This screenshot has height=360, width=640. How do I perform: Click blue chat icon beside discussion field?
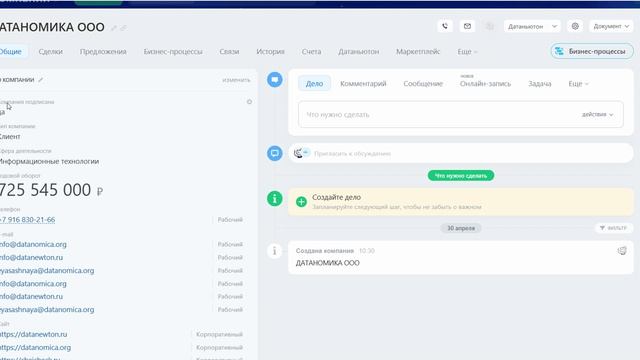pyautogui.click(x=275, y=153)
